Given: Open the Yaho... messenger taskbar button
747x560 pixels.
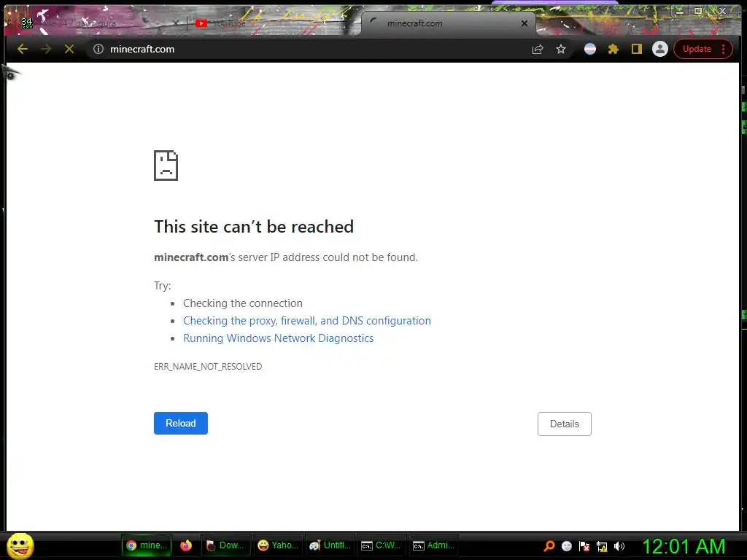Looking at the screenshot, I should pyautogui.click(x=278, y=545).
